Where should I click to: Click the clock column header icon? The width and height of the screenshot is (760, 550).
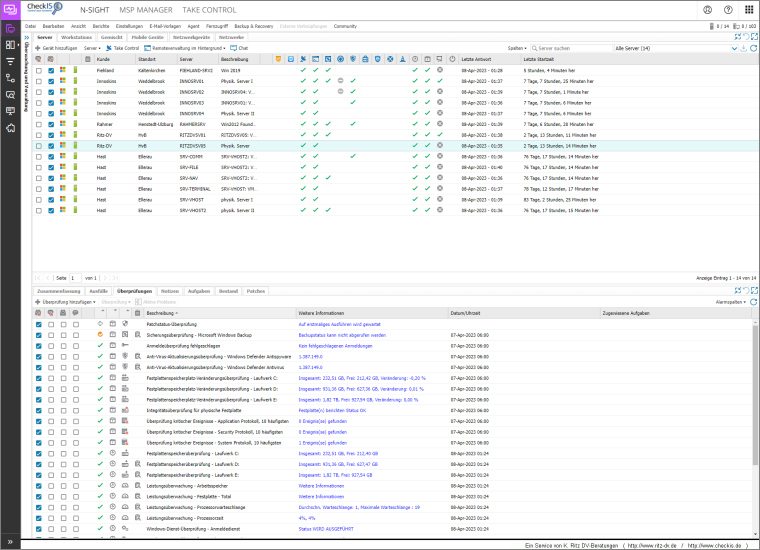(415, 59)
